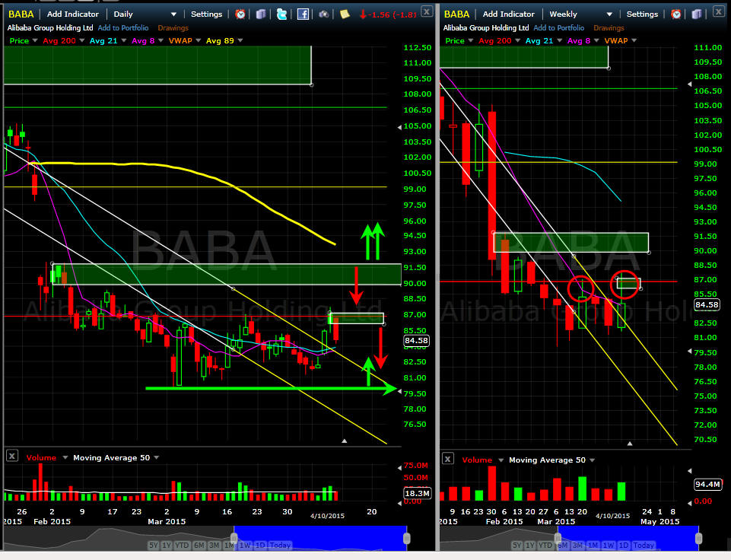
Task: Open Settings in the daily chart toolbar
Action: click(x=206, y=14)
